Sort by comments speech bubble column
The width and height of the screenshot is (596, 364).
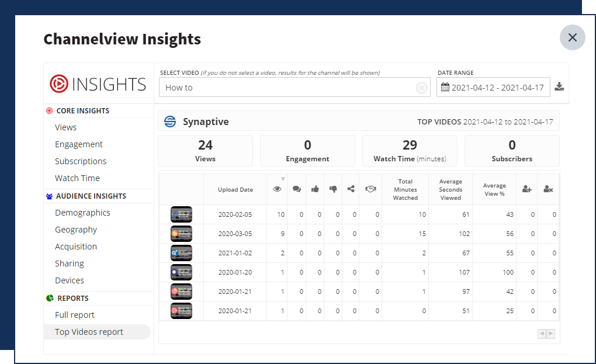tap(296, 189)
